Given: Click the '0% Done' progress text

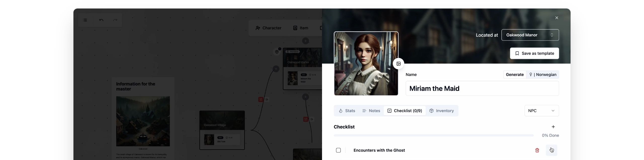Looking at the screenshot, I should pos(550,135).
